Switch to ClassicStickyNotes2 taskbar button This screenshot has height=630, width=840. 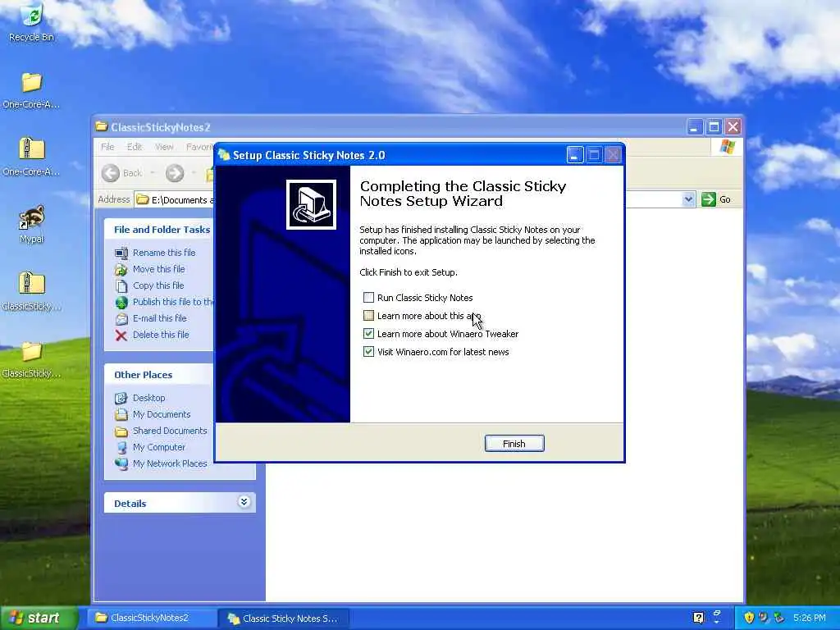150,618
